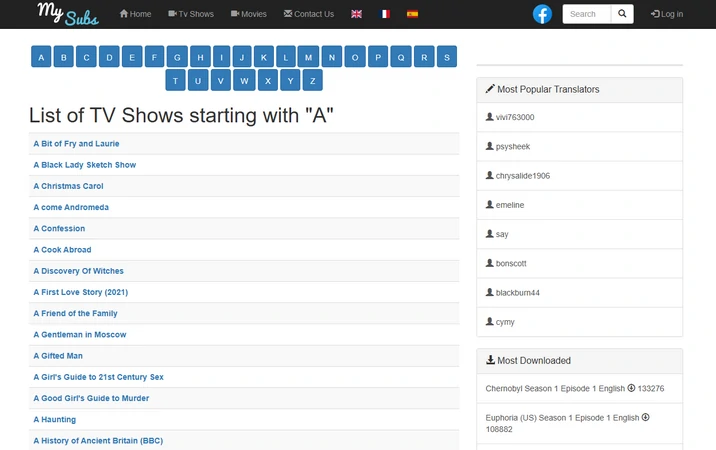The image size is (716, 450).
Task: Open A Confession show link
Action: 59,228
